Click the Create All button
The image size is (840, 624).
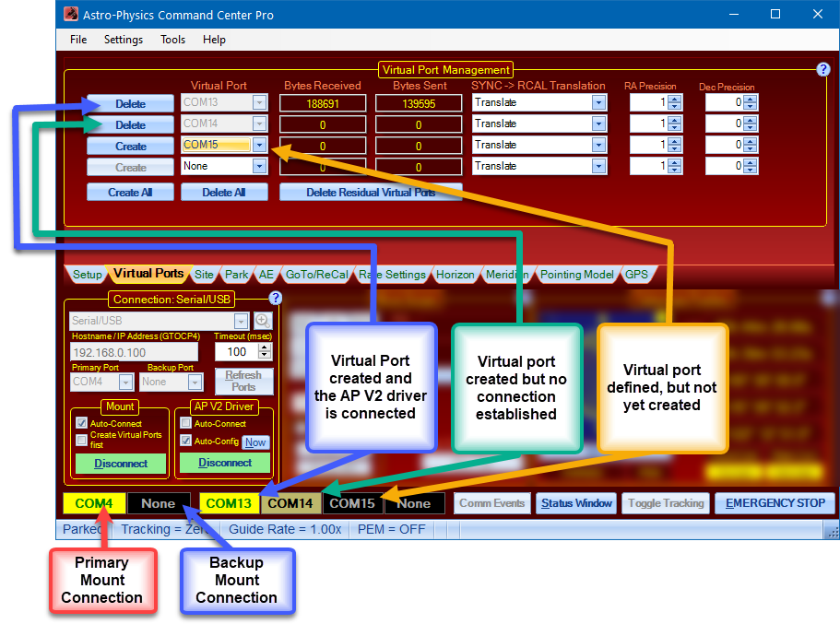(x=130, y=192)
